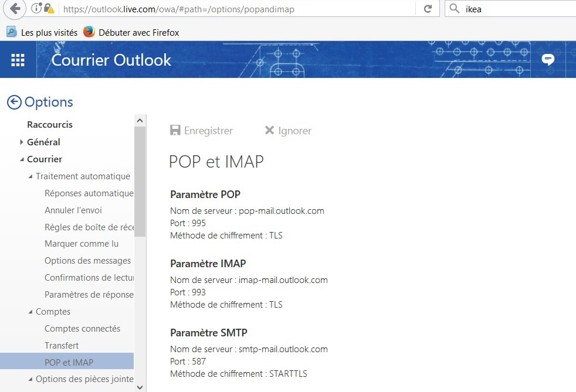
Task: Click the Enregistrer save button
Action: 201,130
